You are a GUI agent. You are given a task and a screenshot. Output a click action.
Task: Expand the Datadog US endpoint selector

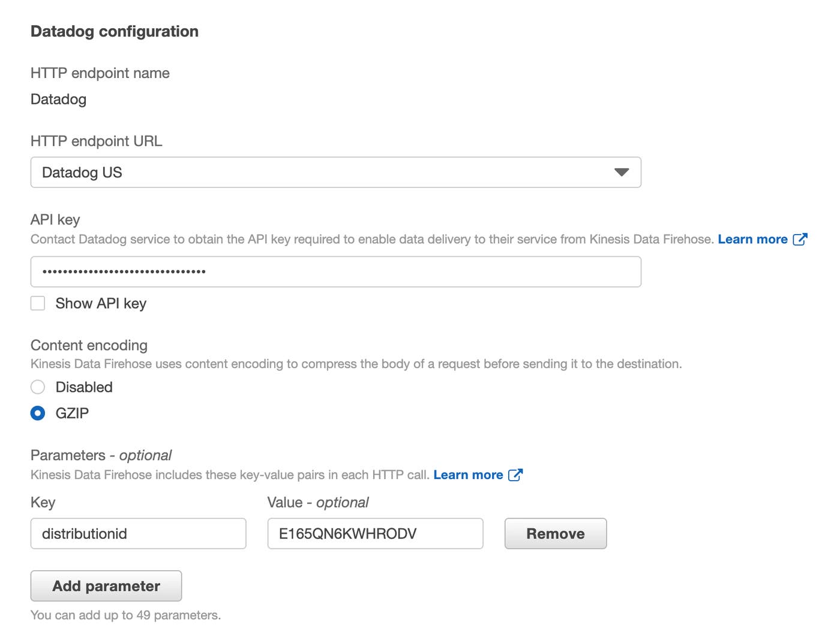[336, 172]
